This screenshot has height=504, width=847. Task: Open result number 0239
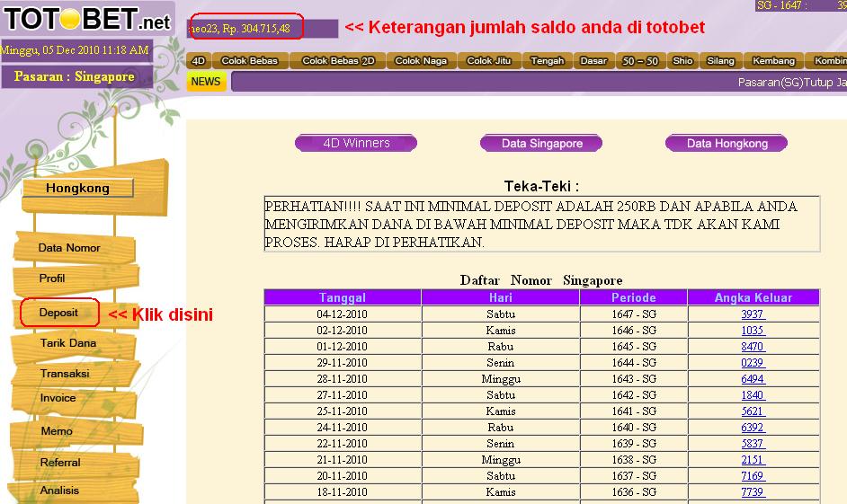tap(753, 363)
